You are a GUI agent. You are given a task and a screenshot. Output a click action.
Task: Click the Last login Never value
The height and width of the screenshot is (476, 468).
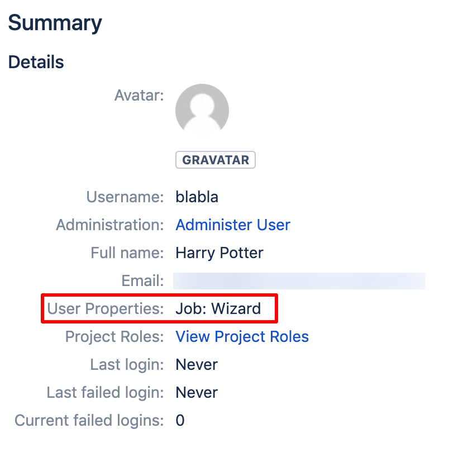point(197,365)
